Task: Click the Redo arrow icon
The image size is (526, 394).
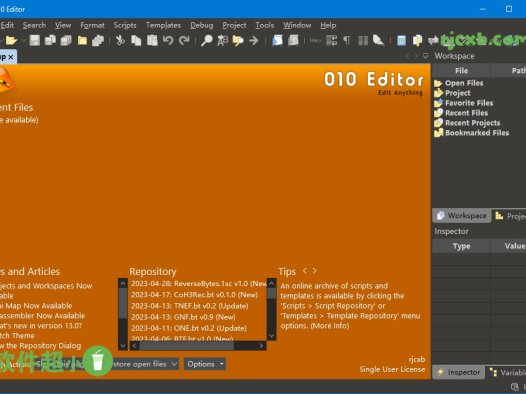Action: point(184,40)
